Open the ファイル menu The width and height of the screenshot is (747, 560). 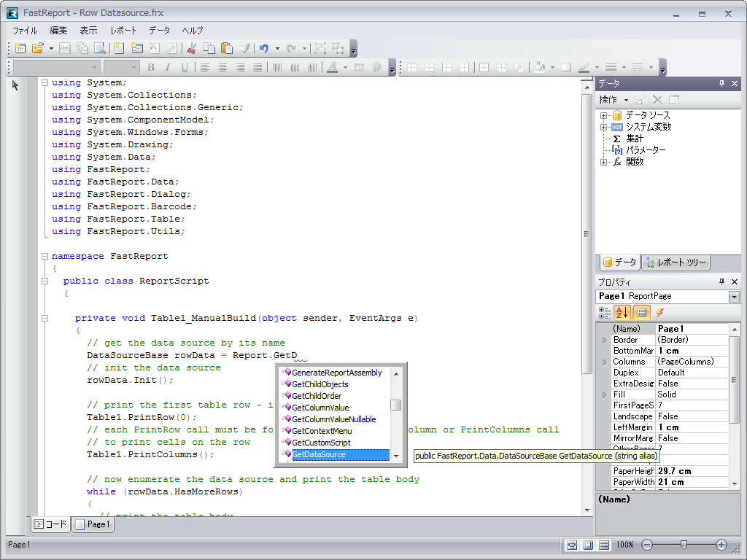point(25,31)
